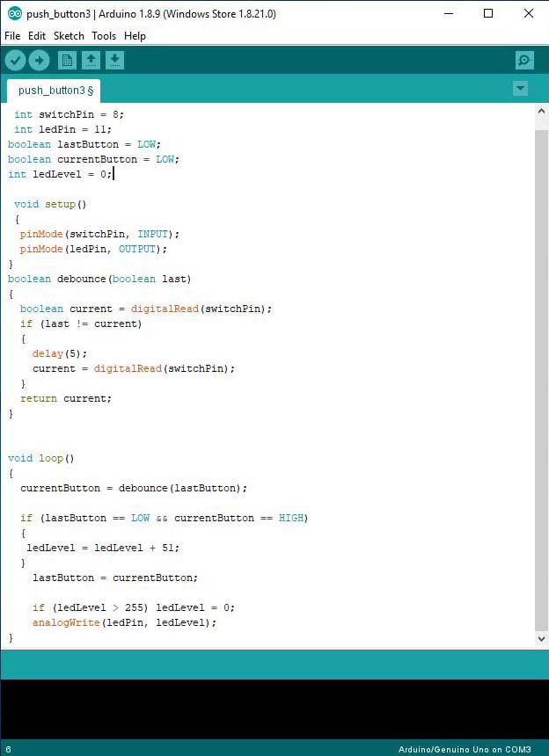Click 'lastButton = currentButton;' line
The width and height of the screenshot is (549, 756).
(115, 578)
